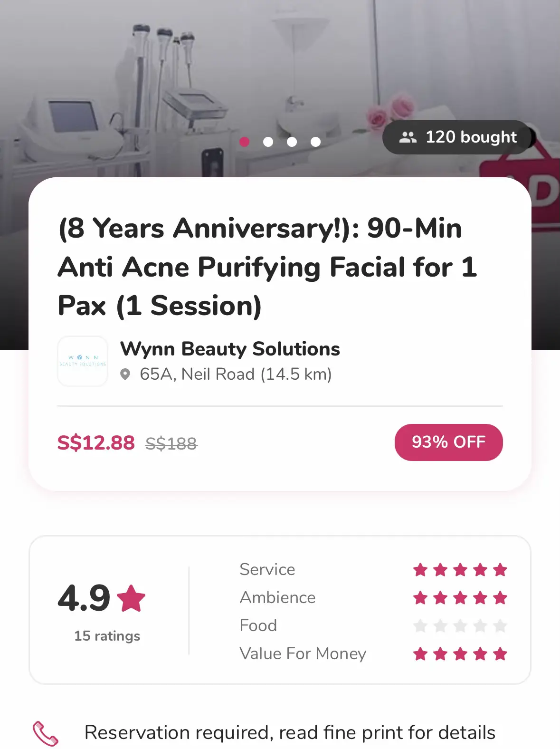Tap the large star next to 4.9
The image size is (560, 749).
(131, 598)
